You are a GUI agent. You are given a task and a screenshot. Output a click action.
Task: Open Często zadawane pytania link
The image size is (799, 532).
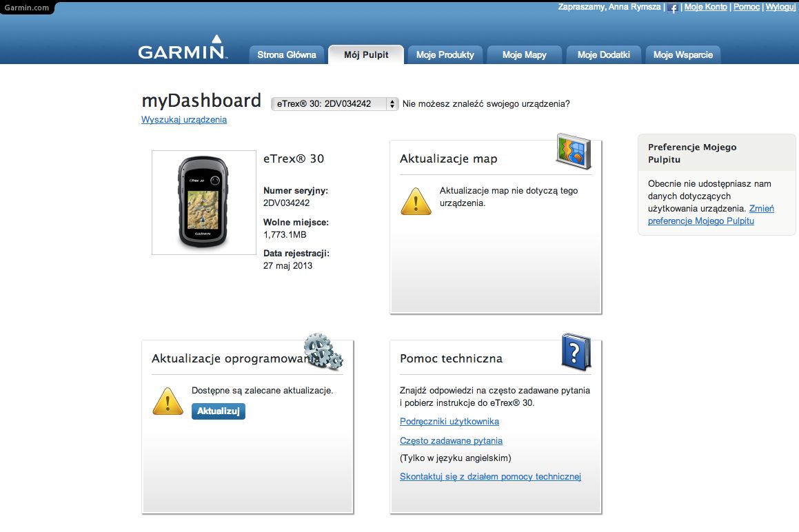coord(451,441)
